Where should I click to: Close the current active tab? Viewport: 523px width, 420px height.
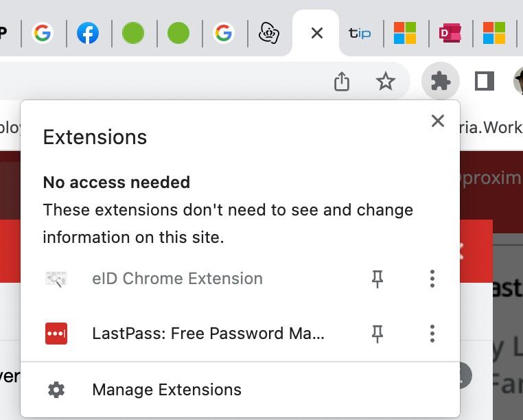click(x=316, y=33)
